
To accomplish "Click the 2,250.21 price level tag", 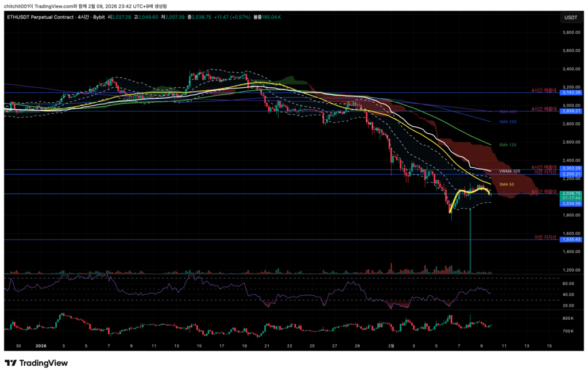I will tap(571, 173).
